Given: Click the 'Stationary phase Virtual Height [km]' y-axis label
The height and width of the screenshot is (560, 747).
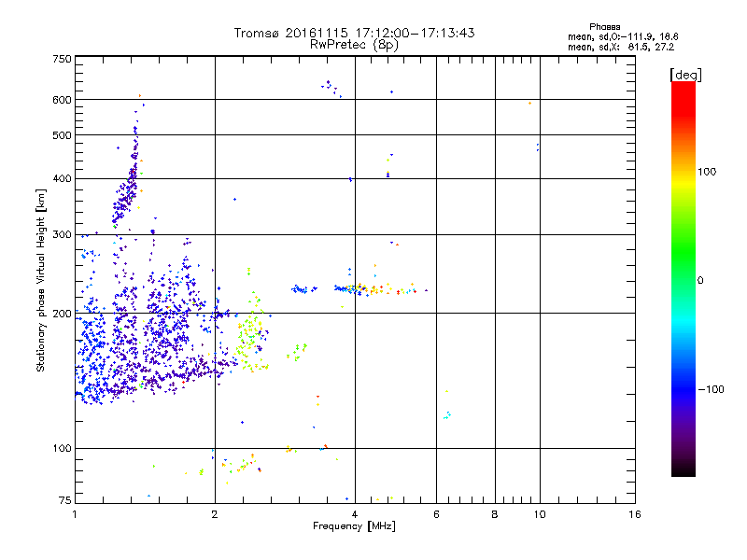Looking at the screenshot, I should (x=41, y=280).
